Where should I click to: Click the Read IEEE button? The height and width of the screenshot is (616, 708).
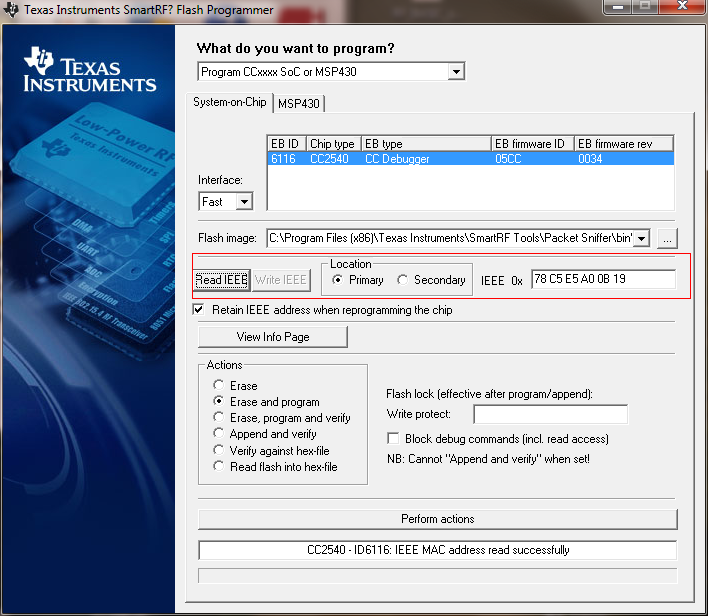(x=222, y=280)
